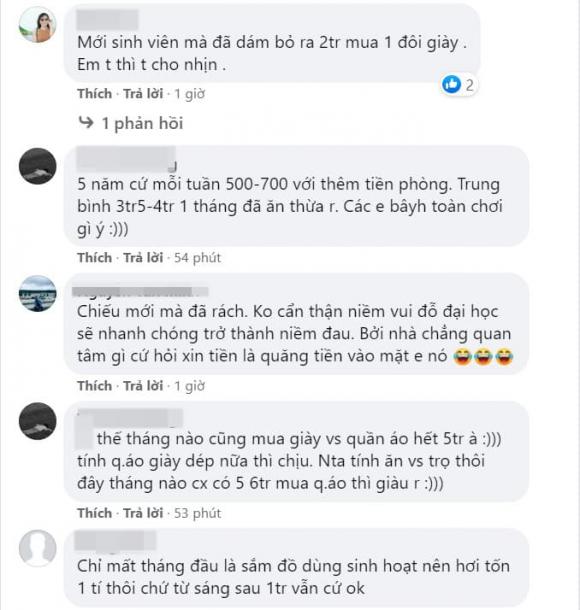Viewport: 580px width, 610px height.
Task: Like the 54 phút comment
Action: (x=95, y=258)
